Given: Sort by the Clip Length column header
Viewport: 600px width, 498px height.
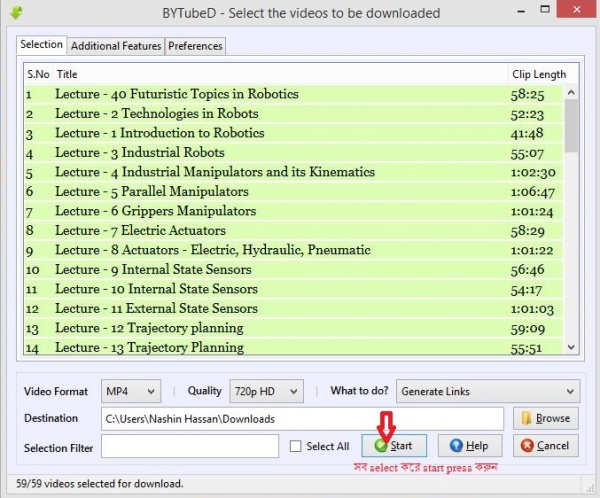Looking at the screenshot, I should tap(539, 74).
